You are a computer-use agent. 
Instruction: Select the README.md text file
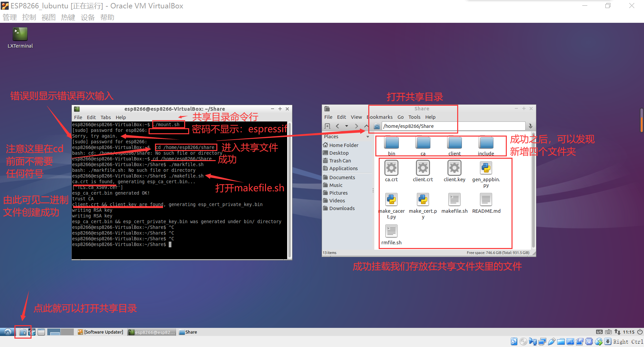point(486,199)
